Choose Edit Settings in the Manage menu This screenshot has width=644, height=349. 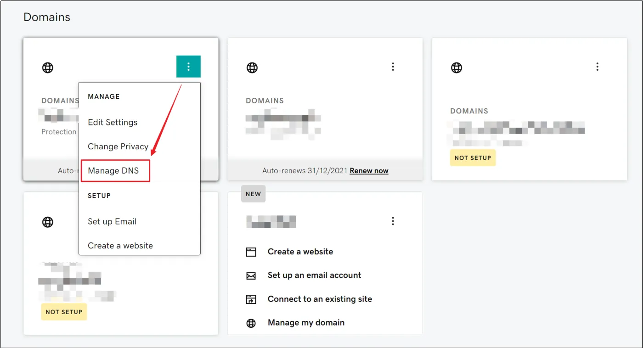[x=113, y=123]
